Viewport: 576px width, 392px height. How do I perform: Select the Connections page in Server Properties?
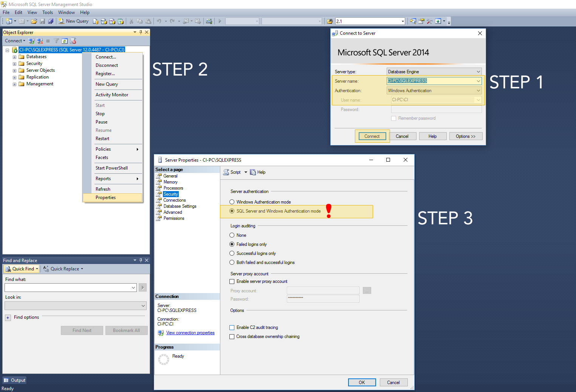tap(175, 200)
